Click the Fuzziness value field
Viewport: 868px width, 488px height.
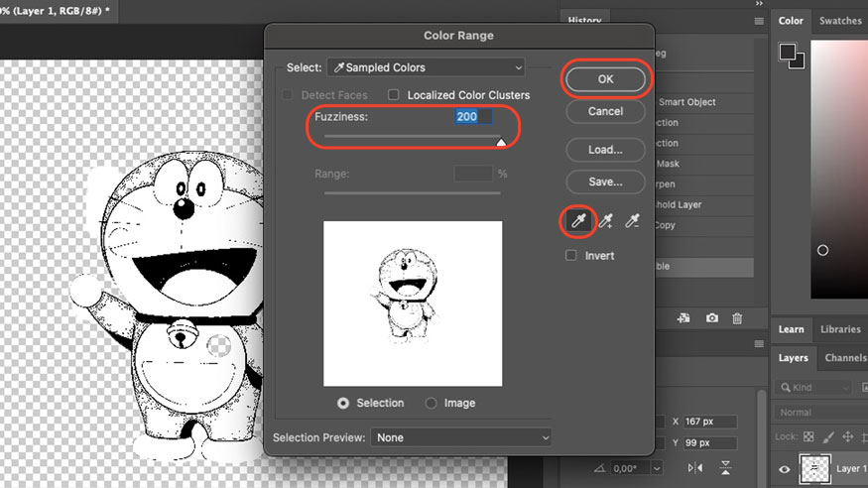[473, 116]
